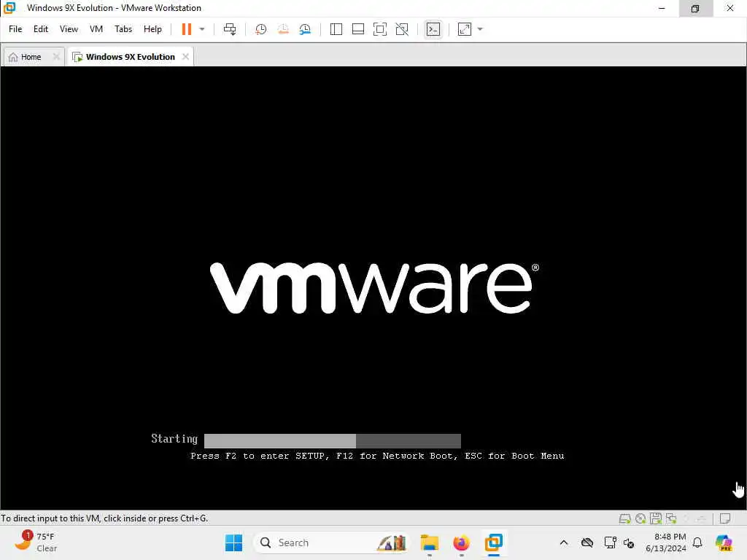
Task: Open the Windows Start menu
Action: 233,542
